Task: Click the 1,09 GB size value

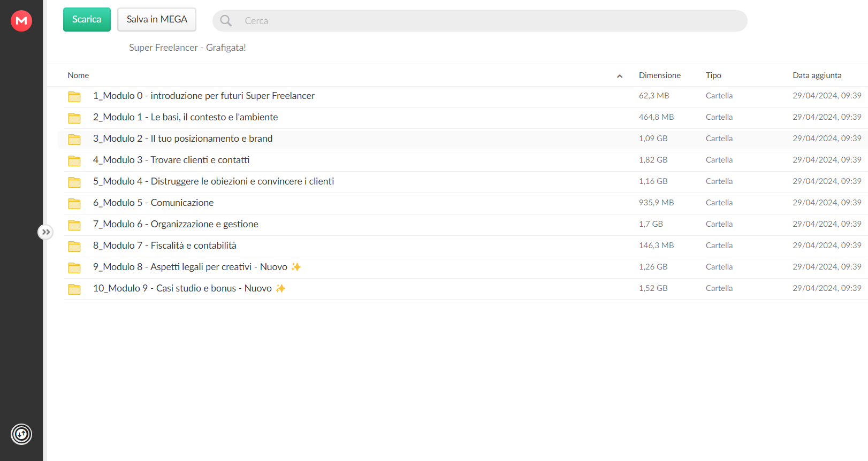Action: point(653,139)
